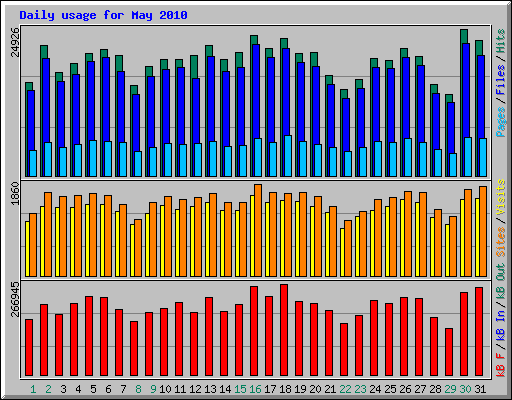Click day label 20 on the x-axis
The image size is (512, 400).
pyautogui.click(x=315, y=389)
